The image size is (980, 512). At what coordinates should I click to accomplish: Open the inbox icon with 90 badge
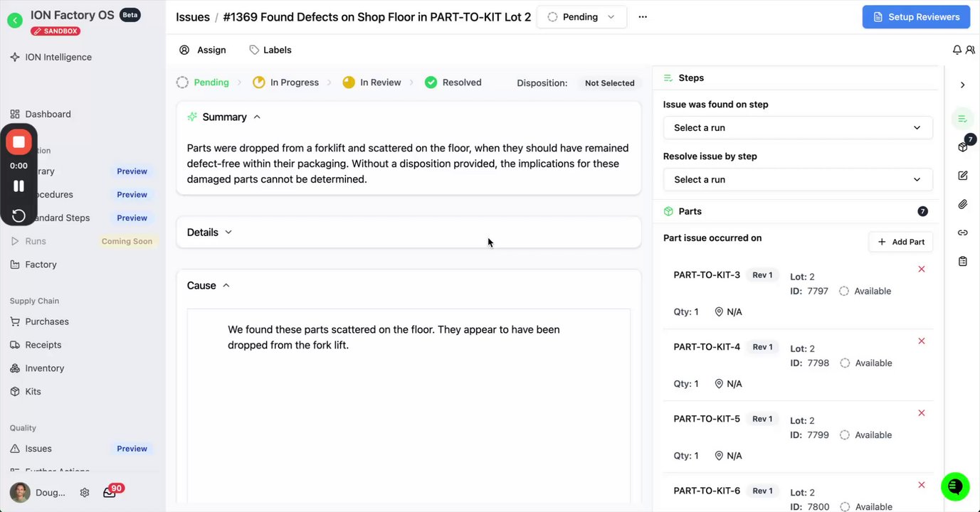(110, 492)
